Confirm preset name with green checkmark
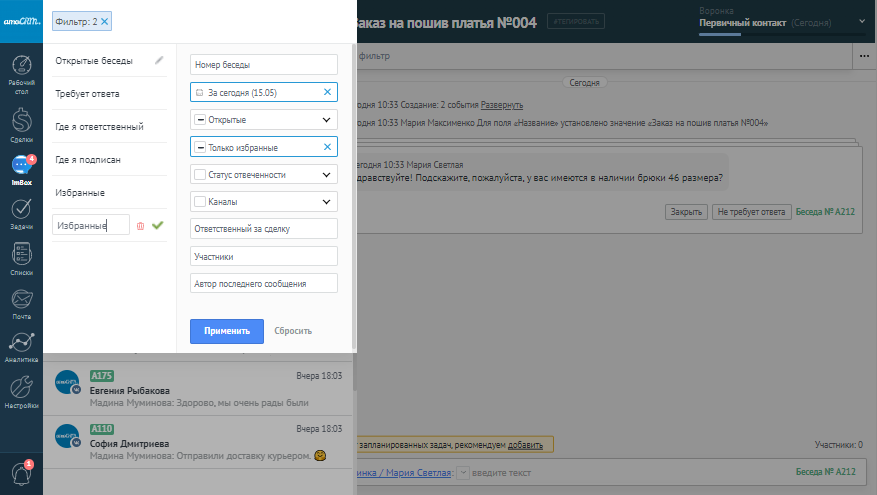877x495 pixels. click(157, 226)
